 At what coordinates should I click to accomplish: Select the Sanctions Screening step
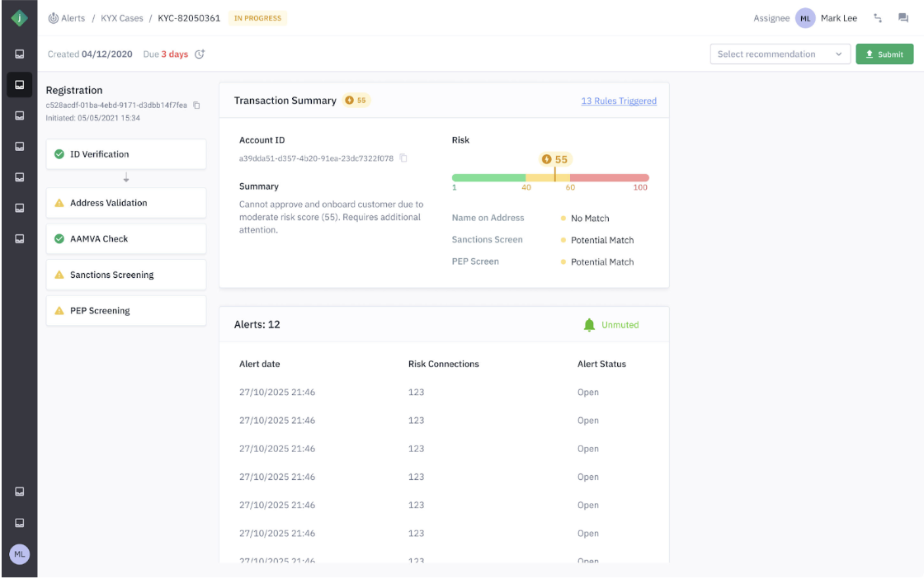click(125, 275)
